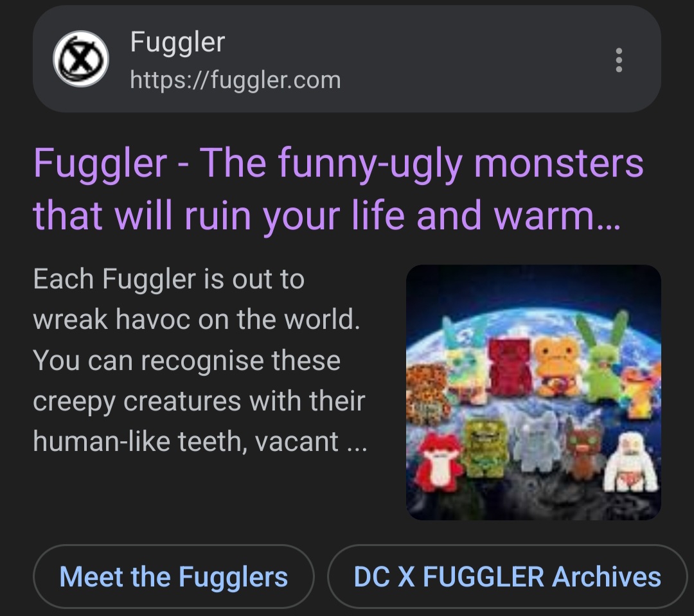Tap the Meet the Fugglers chip
The width and height of the screenshot is (694, 616).
[173, 577]
